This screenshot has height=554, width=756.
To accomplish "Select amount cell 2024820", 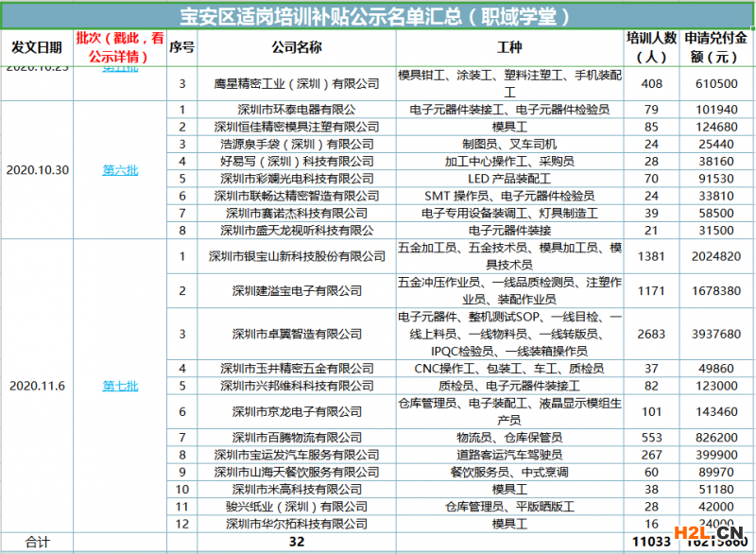I will pyautogui.click(x=716, y=256).
